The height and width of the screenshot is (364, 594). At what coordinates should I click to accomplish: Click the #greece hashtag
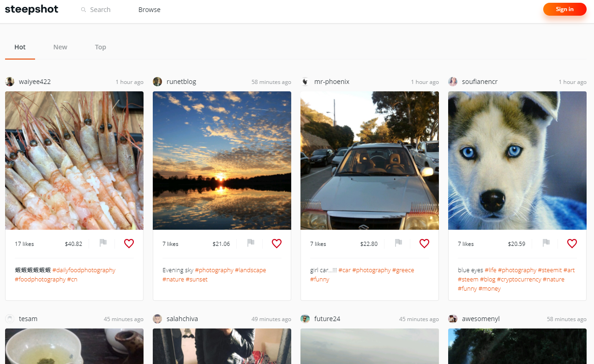[x=403, y=270]
